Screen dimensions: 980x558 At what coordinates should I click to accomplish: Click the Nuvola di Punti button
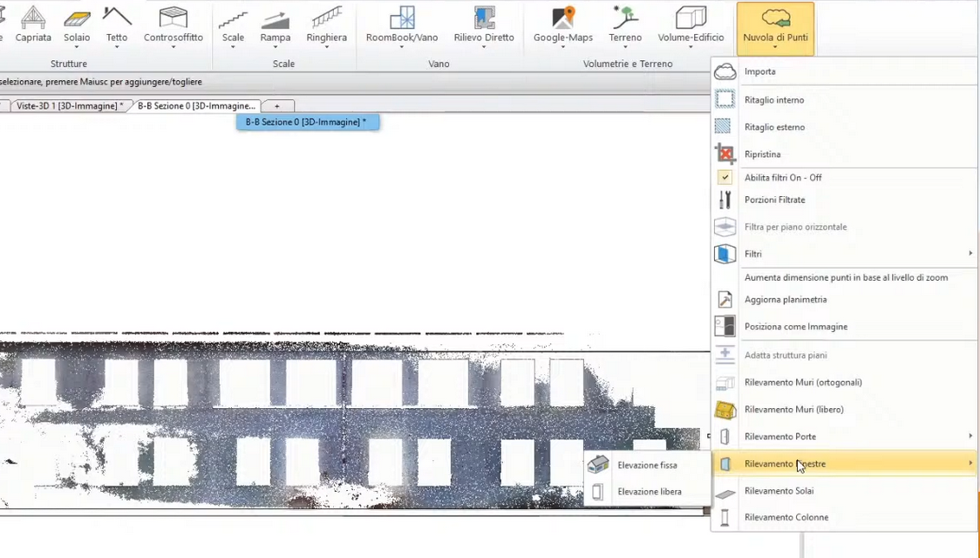(x=775, y=28)
